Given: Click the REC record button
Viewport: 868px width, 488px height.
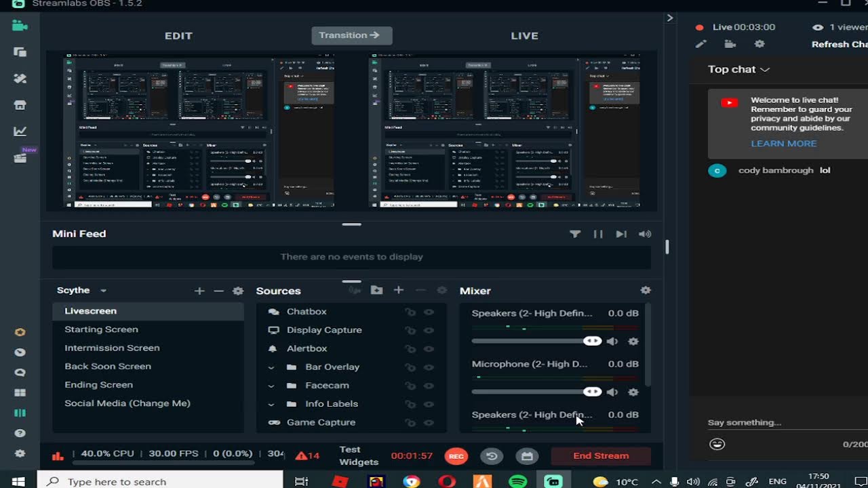Looking at the screenshot, I should coord(456,456).
